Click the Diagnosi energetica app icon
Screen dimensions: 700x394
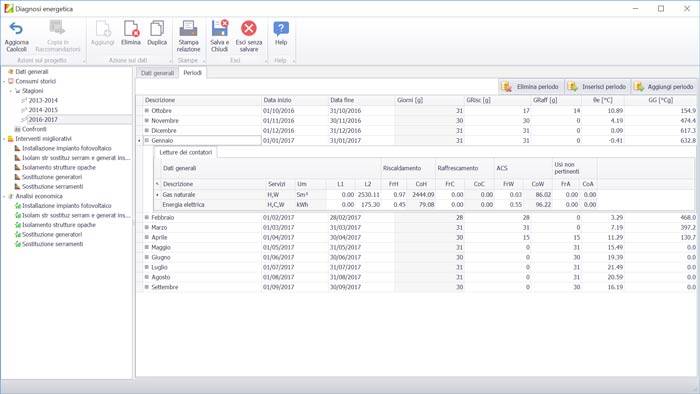(x=8, y=8)
